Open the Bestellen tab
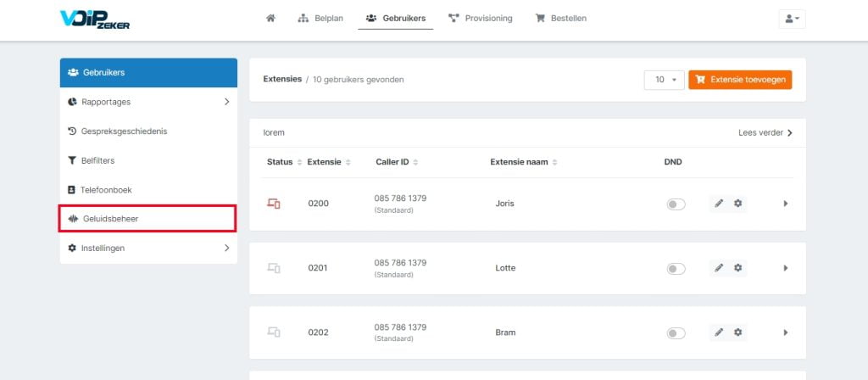Screen dimensions: 868x380 coord(561,19)
